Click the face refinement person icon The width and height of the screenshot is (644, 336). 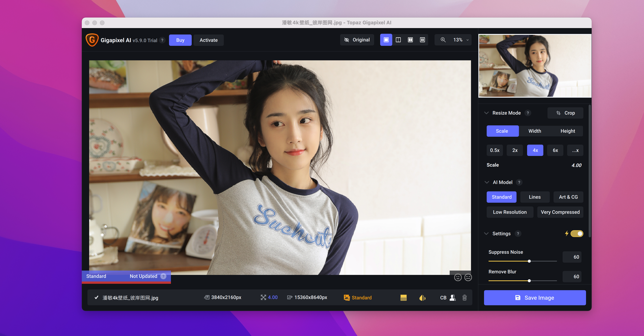click(x=452, y=298)
